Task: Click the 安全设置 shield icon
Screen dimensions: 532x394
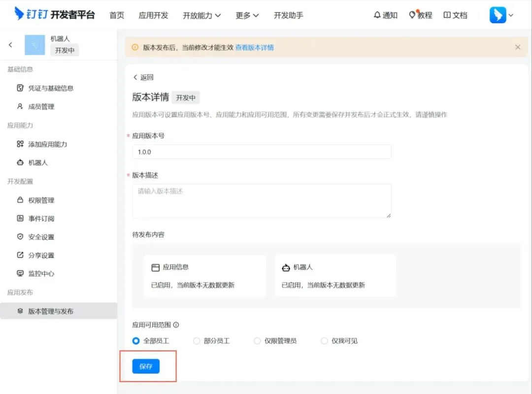Action: point(20,236)
